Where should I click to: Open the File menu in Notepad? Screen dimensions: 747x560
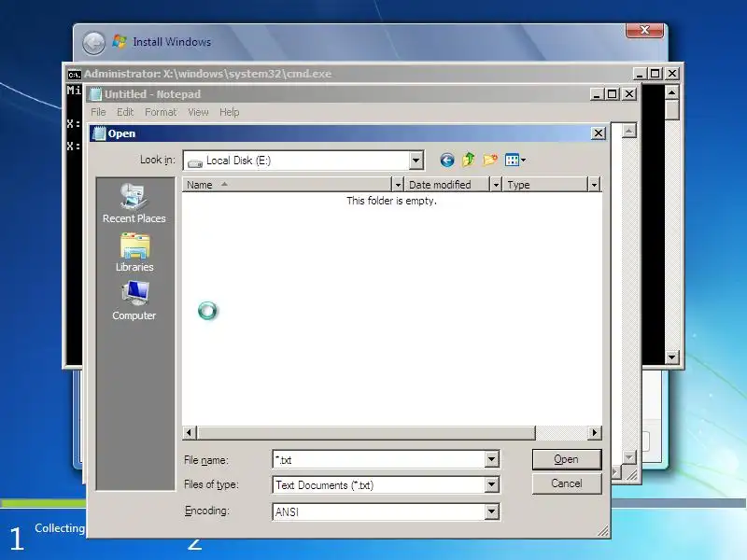(98, 112)
